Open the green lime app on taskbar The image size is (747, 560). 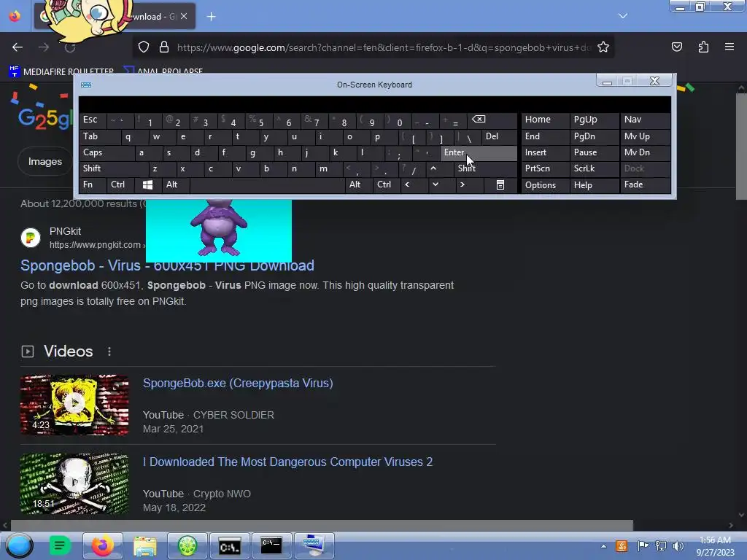click(x=187, y=545)
